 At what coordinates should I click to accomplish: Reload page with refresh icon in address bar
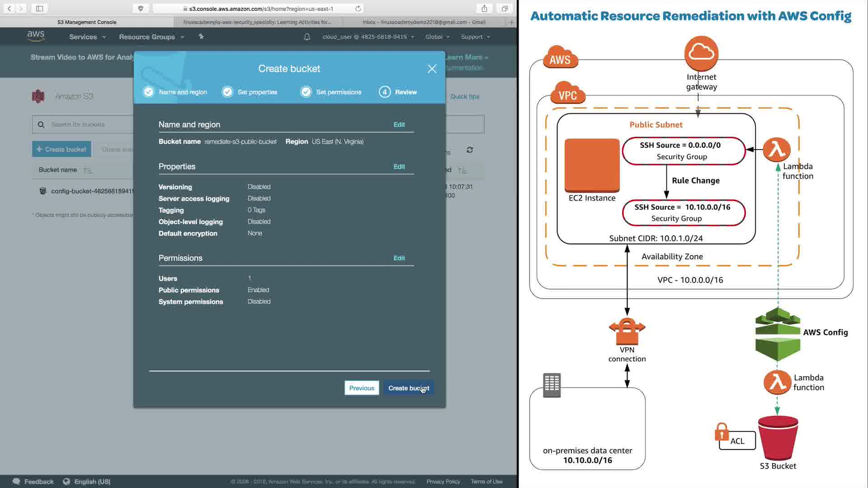358,9
